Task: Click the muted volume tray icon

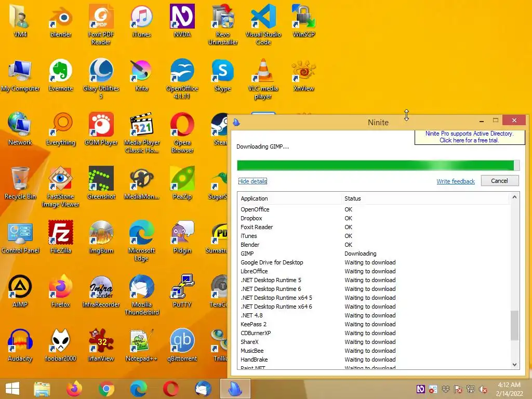Action: 483,389
